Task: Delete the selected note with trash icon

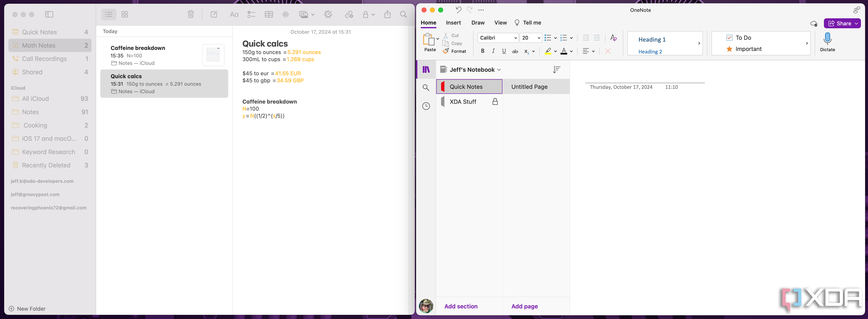Action: coord(191,14)
